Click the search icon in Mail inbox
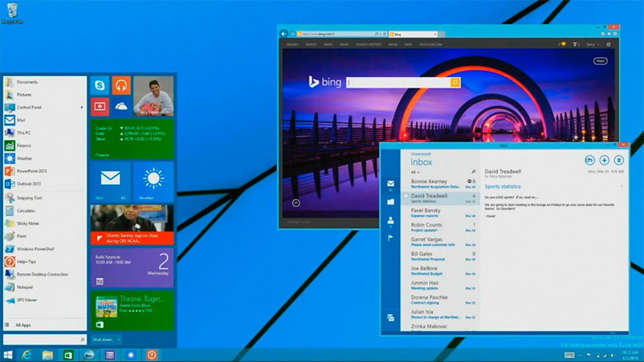The height and width of the screenshot is (362, 644). pyautogui.click(x=473, y=172)
